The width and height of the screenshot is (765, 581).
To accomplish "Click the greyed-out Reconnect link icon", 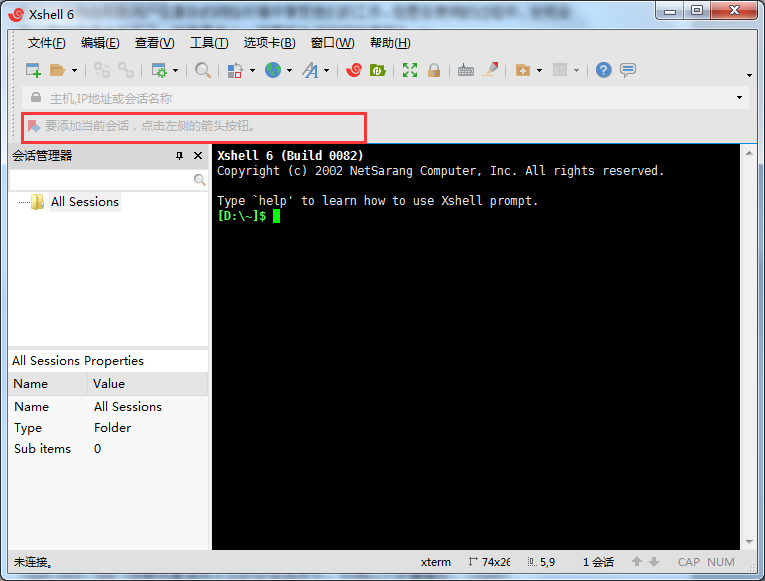I will pos(126,70).
